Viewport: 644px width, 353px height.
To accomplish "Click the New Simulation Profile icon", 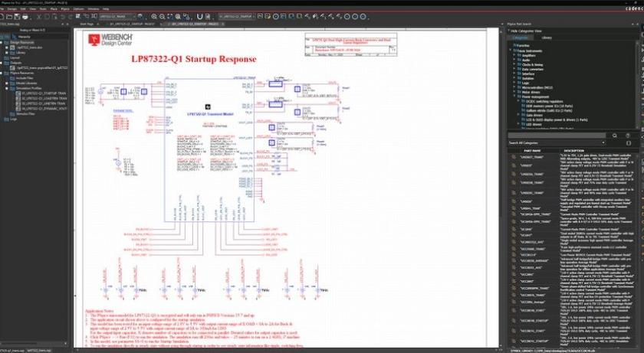I will click(260, 16).
